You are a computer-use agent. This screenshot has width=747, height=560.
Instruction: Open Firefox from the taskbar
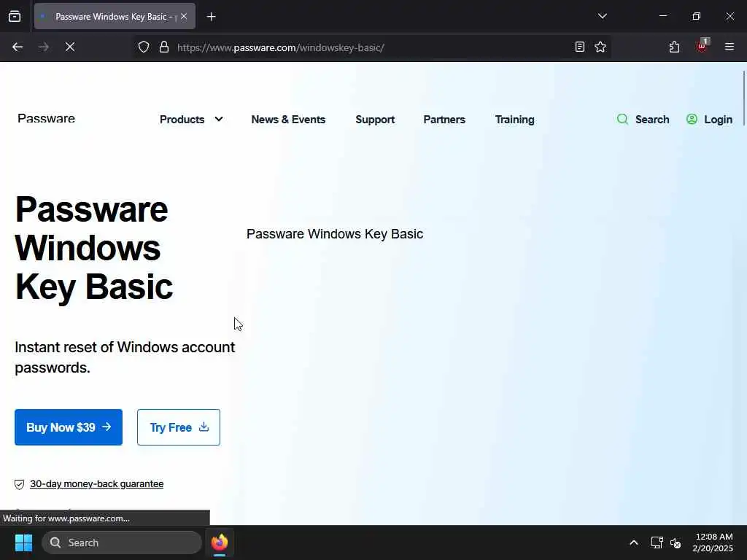pos(220,542)
